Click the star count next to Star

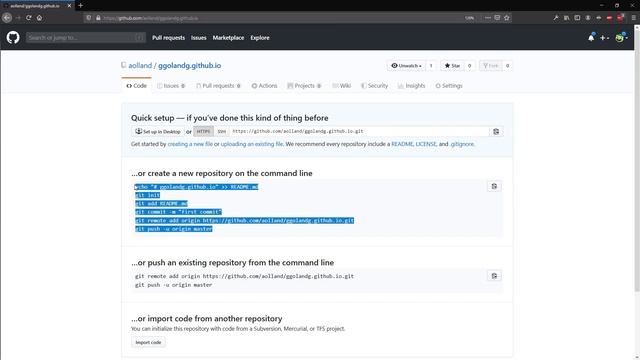pyautogui.click(x=469, y=66)
